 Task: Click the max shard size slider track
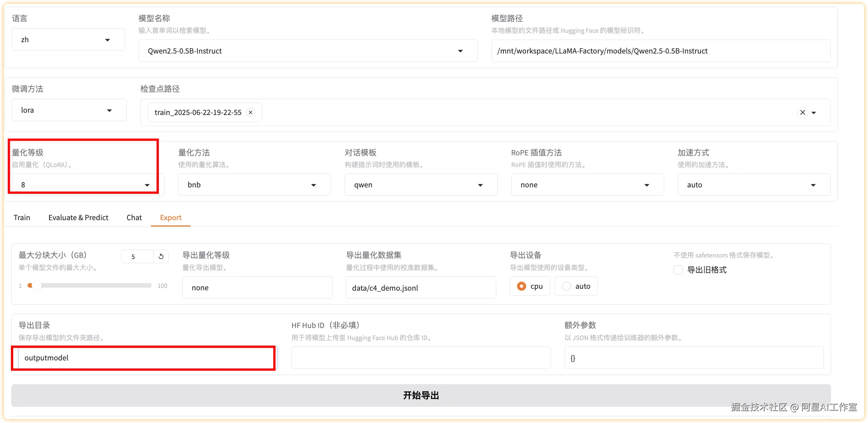coord(91,286)
